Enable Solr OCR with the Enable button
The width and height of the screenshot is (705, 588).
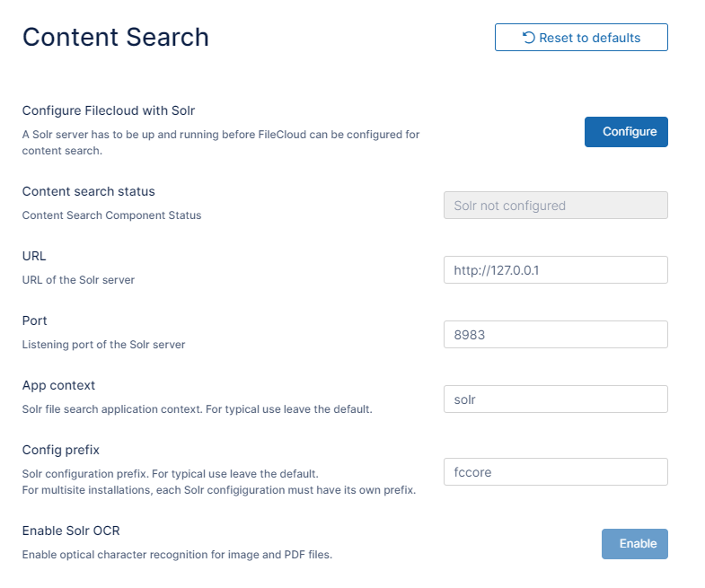point(634,544)
